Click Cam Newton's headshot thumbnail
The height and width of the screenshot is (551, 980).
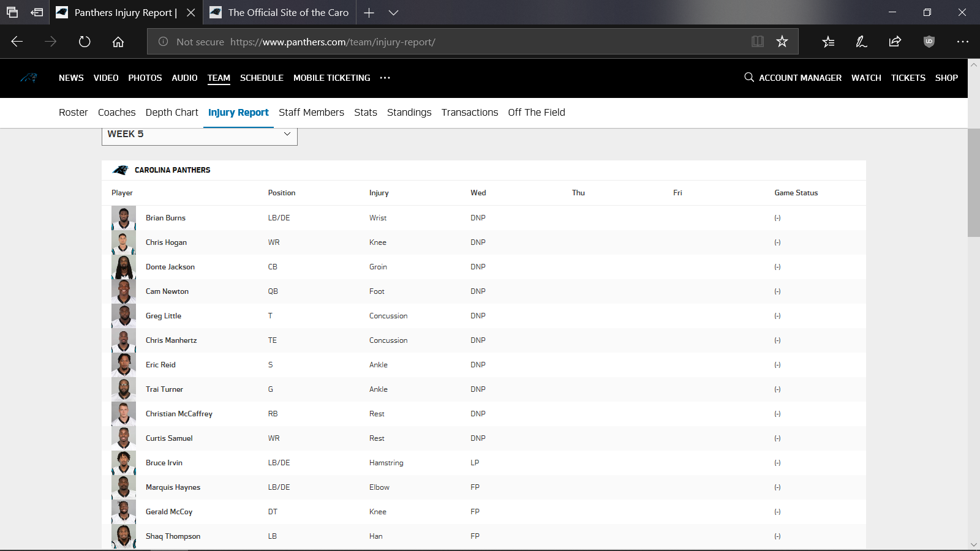(124, 291)
